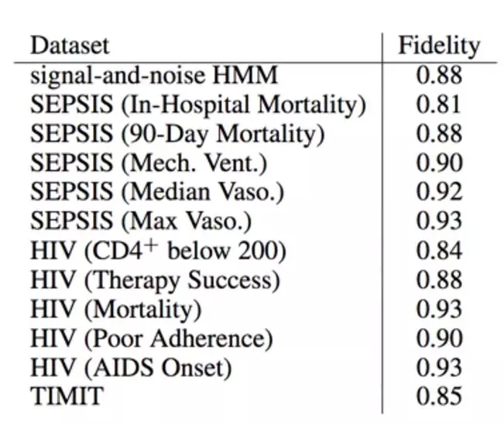Click the Fidelity column header
The width and height of the screenshot is (504, 425).
pos(439,45)
